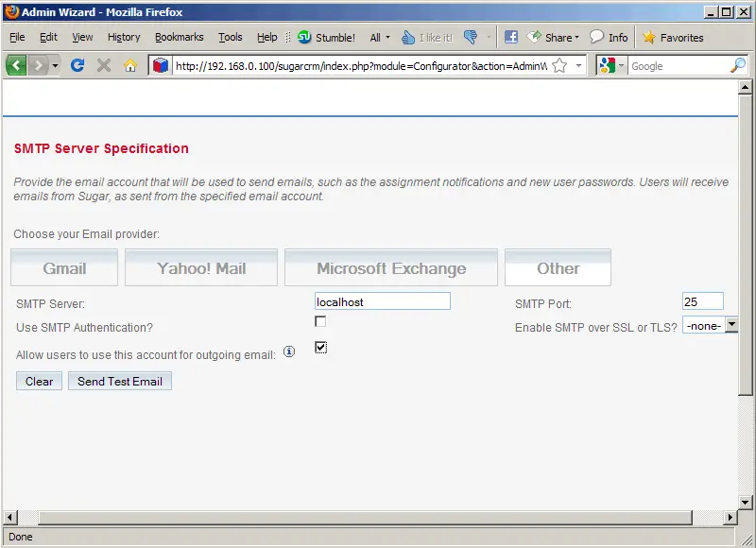The image size is (756, 548).
Task: Click the SMTP Server Specification heading
Action: pyautogui.click(x=101, y=148)
